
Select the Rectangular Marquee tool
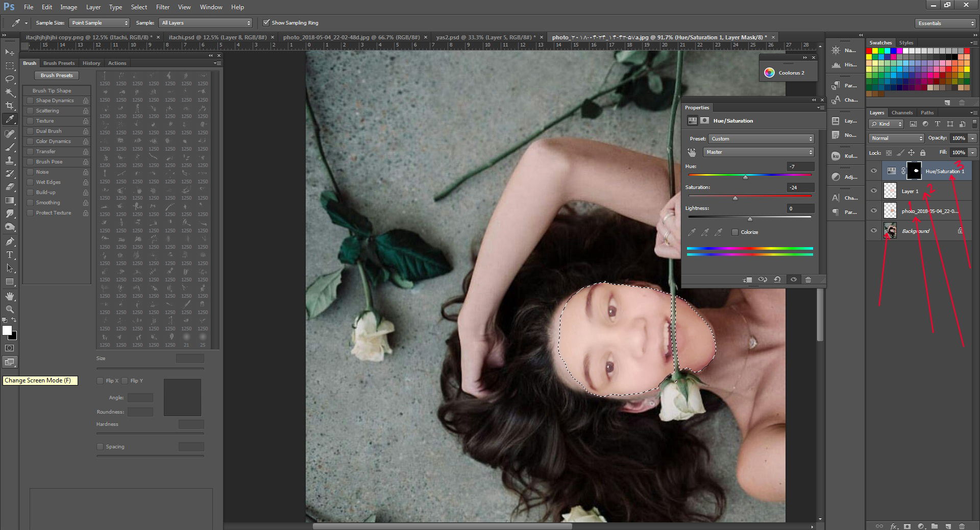(10, 66)
